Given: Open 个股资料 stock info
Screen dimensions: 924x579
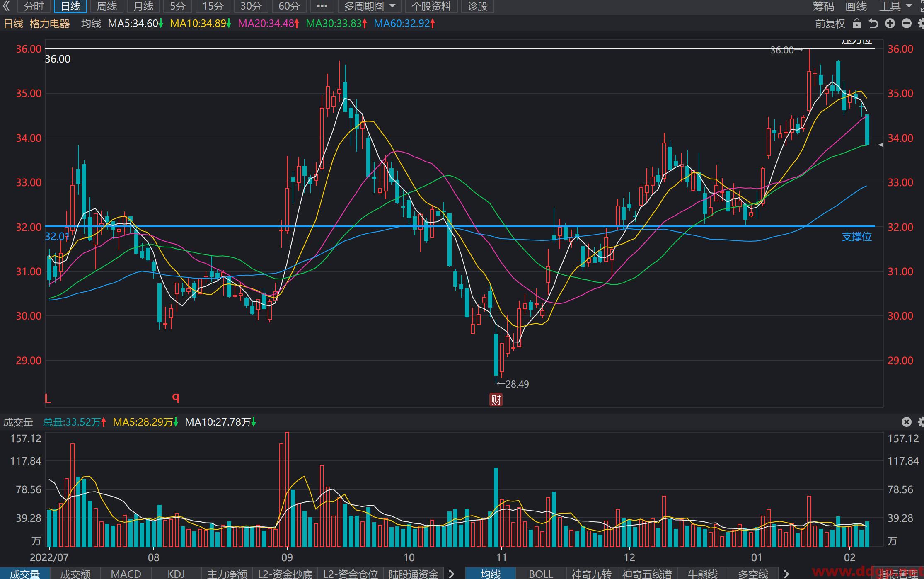Looking at the screenshot, I should tap(431, 6).
